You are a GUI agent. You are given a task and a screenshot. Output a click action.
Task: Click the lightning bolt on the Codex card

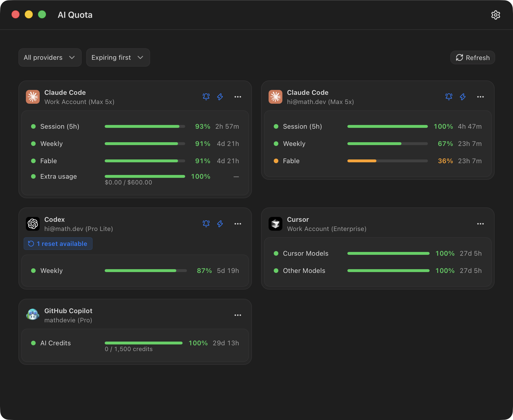point(220,224)
